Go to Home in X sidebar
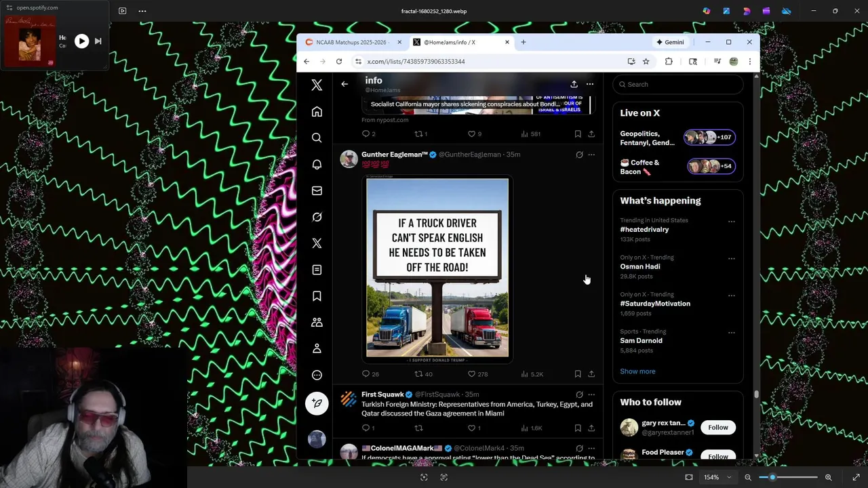This screenshot has width=868, height=488. pyautogui.click(x=317, y=112)
